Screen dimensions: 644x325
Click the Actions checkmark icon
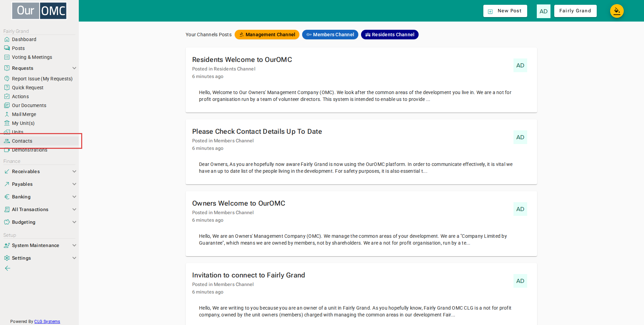pyautogui.click(x=7, y=96)
